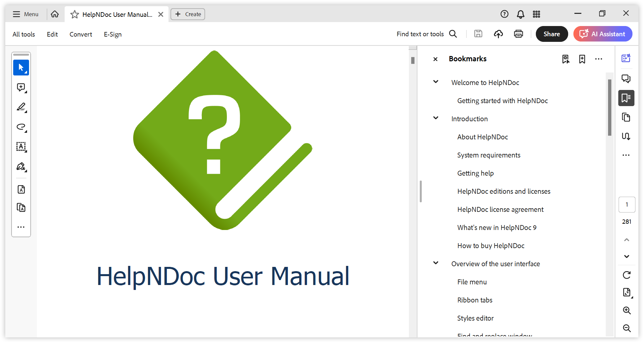Save the document with floppy icon

pyautogui.click(x=478, y=34)
